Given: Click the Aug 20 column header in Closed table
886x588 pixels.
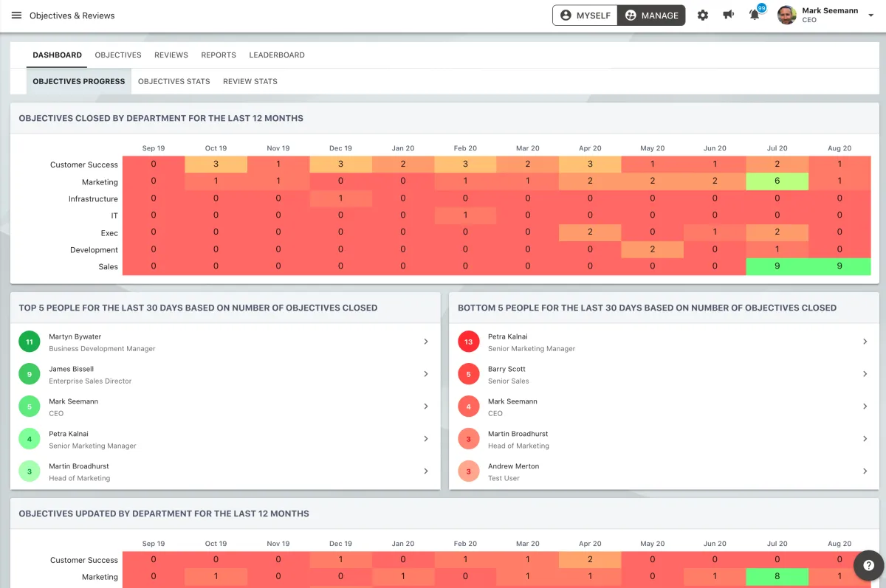Looking at the screenshot, I should [x=839, y=148].
